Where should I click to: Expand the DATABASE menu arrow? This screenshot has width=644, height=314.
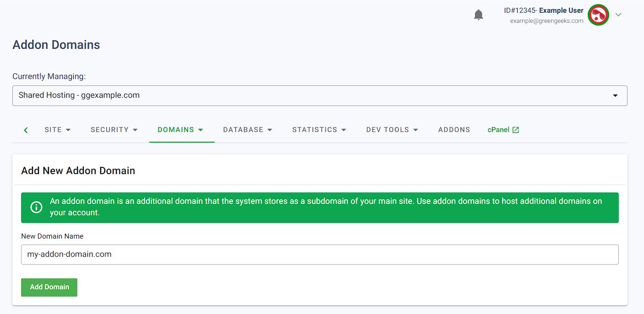pyautogui.click(x=270, y=130)
